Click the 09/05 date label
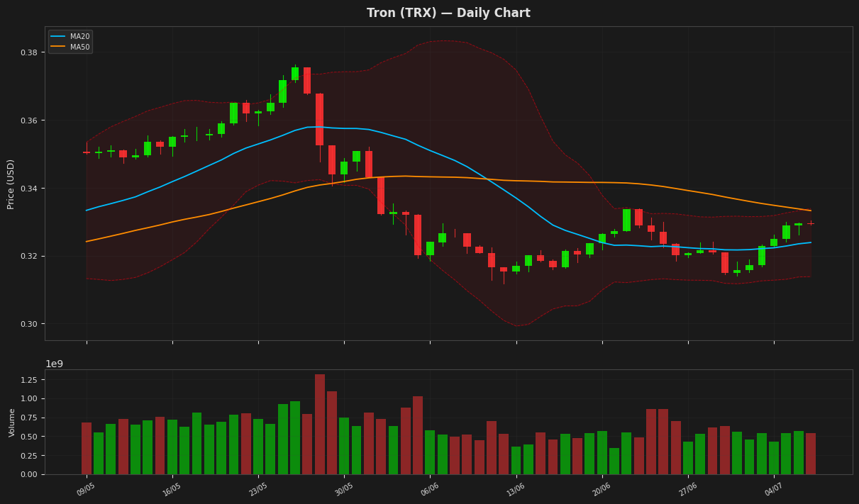 [x=85, y=489]
